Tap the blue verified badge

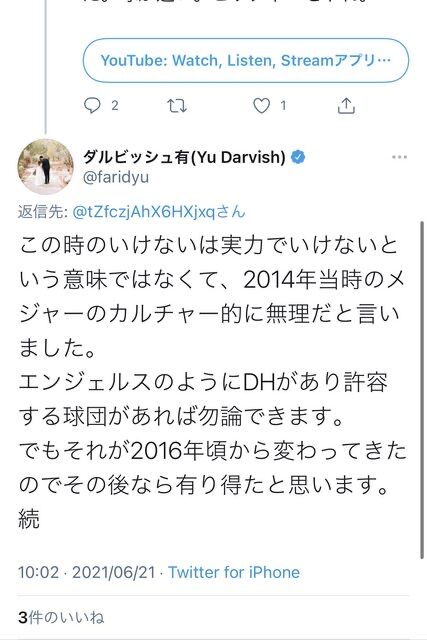click(x=298, y=157)
